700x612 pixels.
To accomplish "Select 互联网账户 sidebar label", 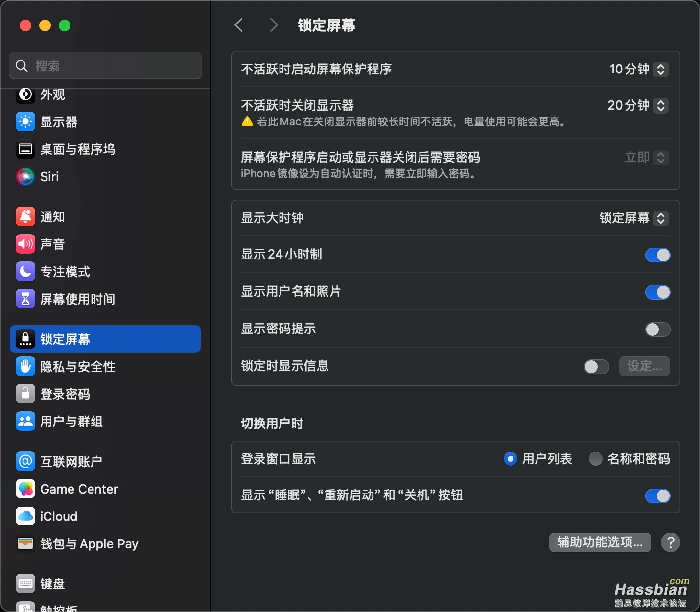I will [71, 462].
